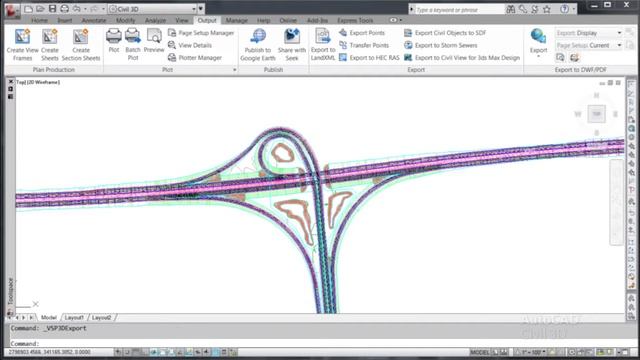Click Save icon in quick access toolbar
Image resolution: width=640 pixels, height=360 pixels.
[52, 9]
